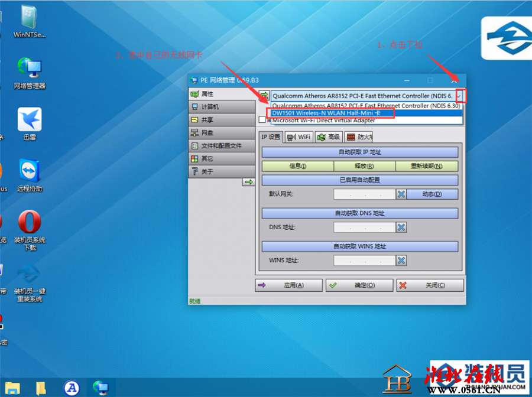
Task: Click the 关闭(C) button
Action: 430,285
